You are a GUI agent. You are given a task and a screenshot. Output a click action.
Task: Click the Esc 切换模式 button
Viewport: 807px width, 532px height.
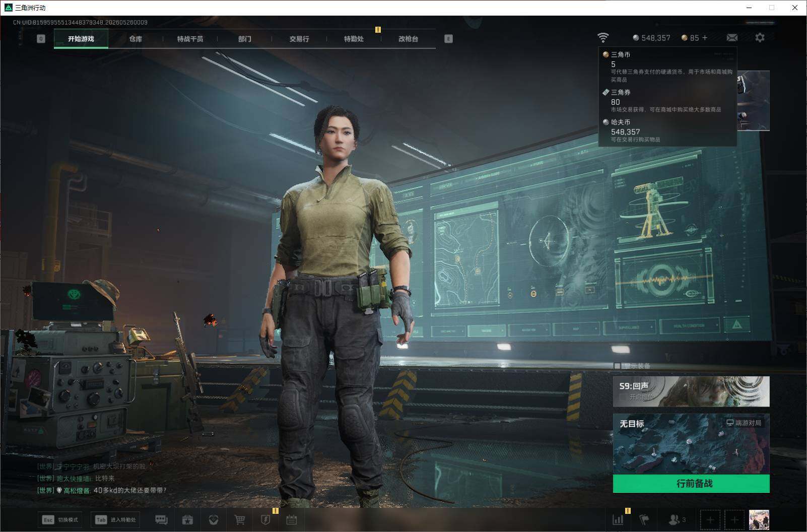(60, 519)
